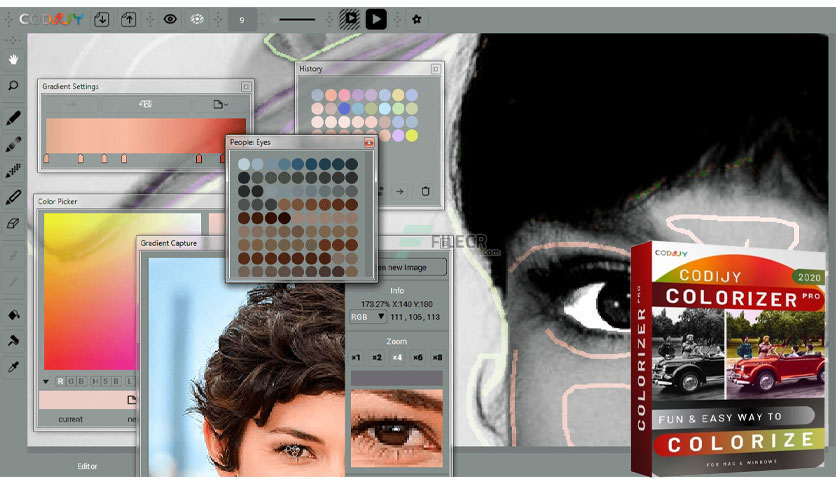This screenshot has height=484, width=836.
Task: Expand the triangle beside RGB in Color Picker
Action: pos(46,382)
